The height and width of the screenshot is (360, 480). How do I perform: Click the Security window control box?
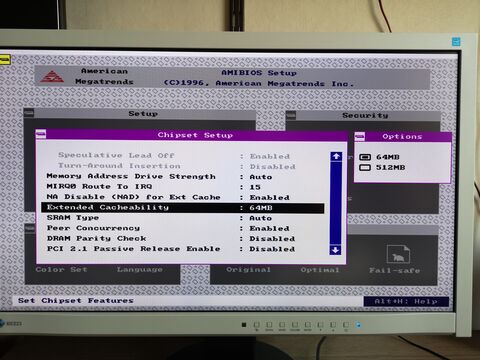click(291, 115)
